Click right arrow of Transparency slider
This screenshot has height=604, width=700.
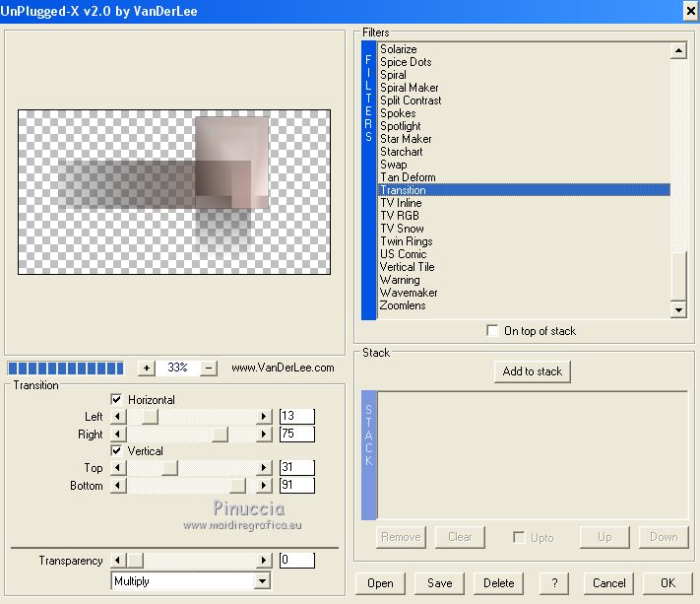pos(264,561)
